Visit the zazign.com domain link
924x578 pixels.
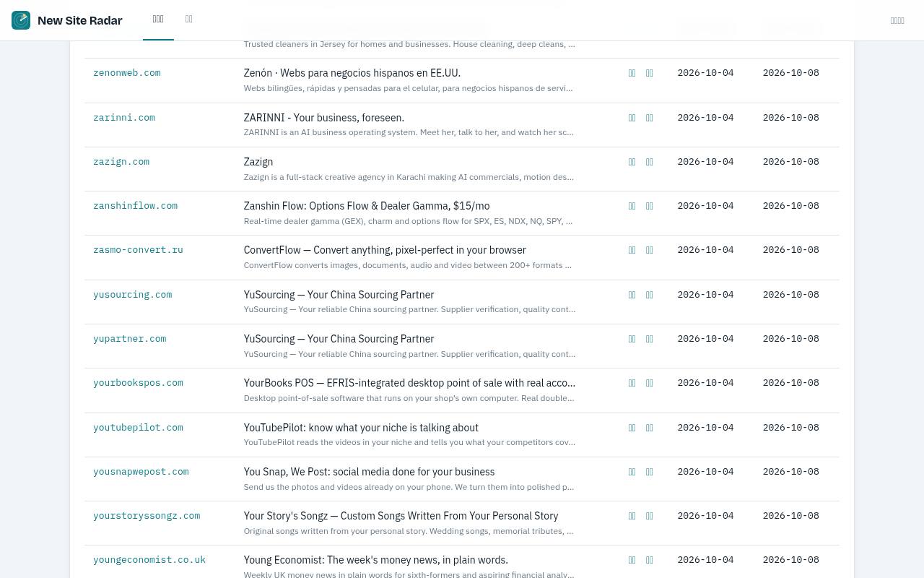tap(121, 162)
